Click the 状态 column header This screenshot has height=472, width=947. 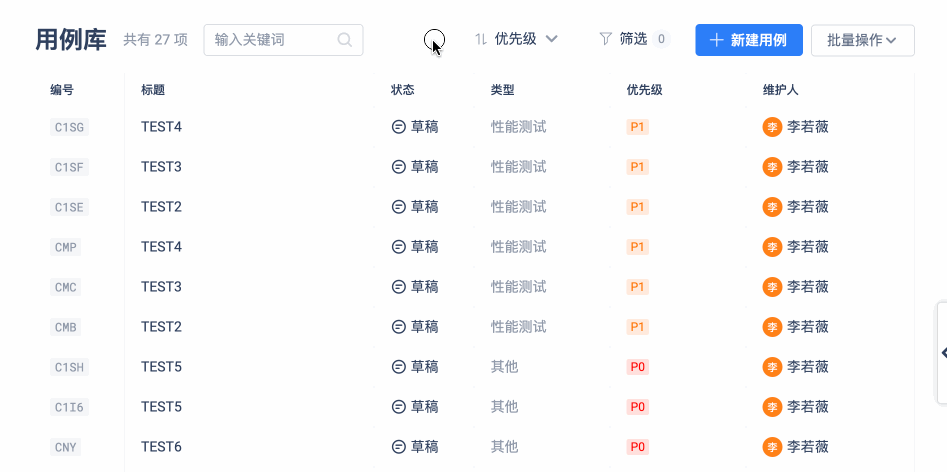402,90
